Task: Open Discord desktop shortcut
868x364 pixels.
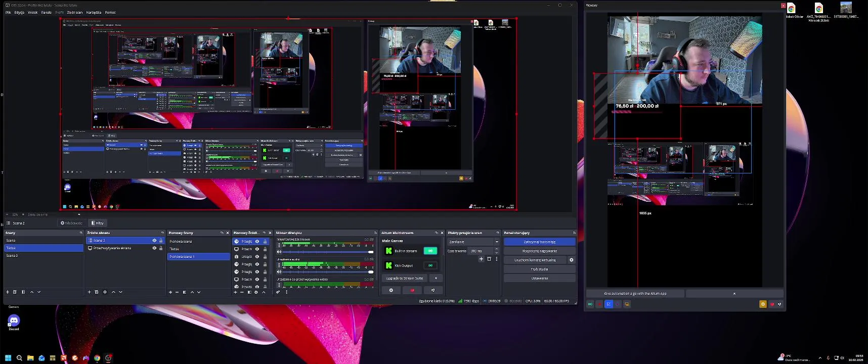Action: pyautogui.click(x=14, y=322)
